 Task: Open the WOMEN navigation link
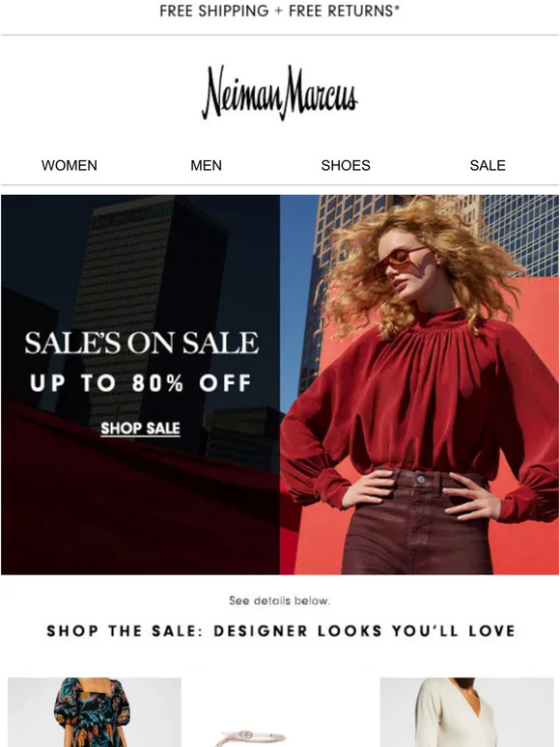(x=70, y=165)
